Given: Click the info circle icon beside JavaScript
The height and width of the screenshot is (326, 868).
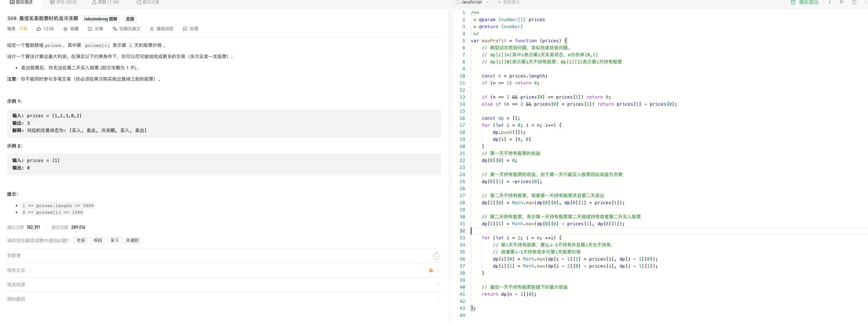Looking at the screenshot, I should (458, 2).
